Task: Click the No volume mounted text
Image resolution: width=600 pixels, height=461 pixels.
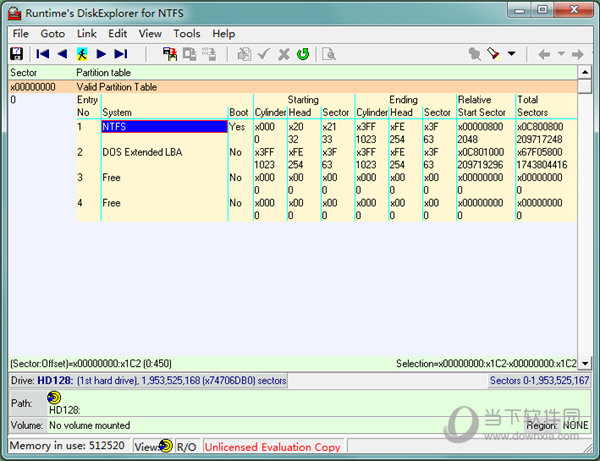Action: coord(90,425)
